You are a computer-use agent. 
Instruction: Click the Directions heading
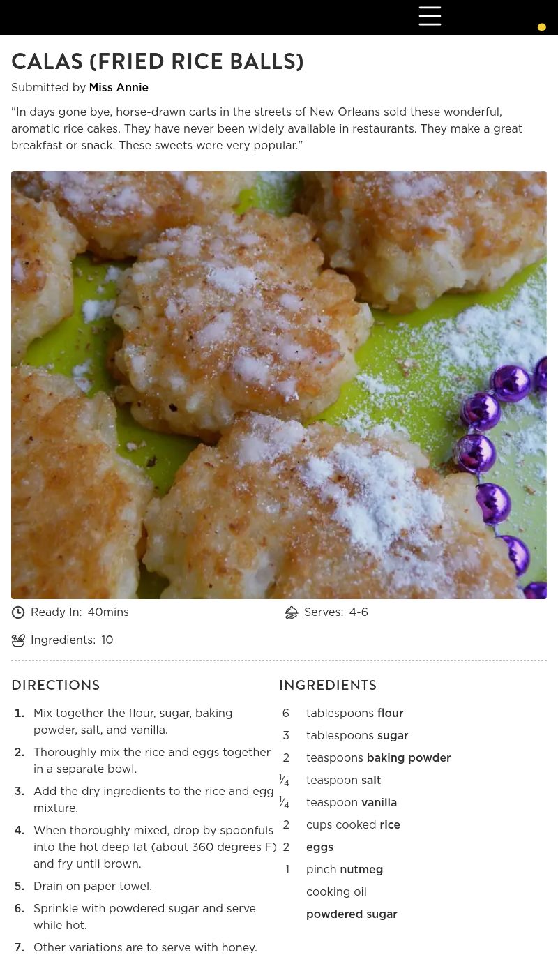pyautogui.click(x=56, y=685)
